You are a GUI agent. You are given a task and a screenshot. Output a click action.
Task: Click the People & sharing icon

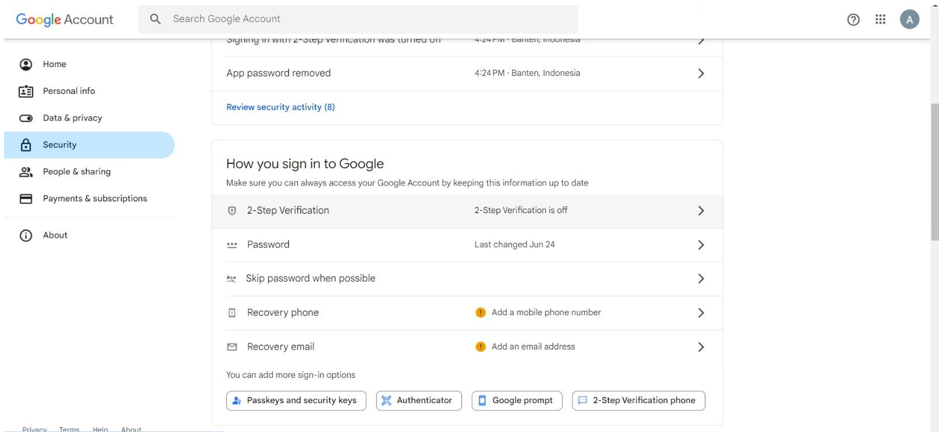click(26, 172)
